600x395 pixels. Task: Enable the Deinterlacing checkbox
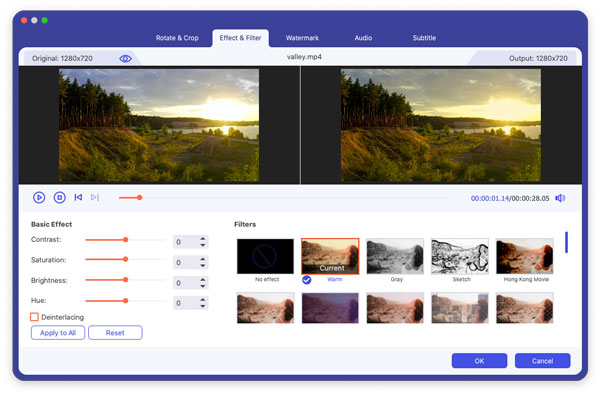click(34, 317)
